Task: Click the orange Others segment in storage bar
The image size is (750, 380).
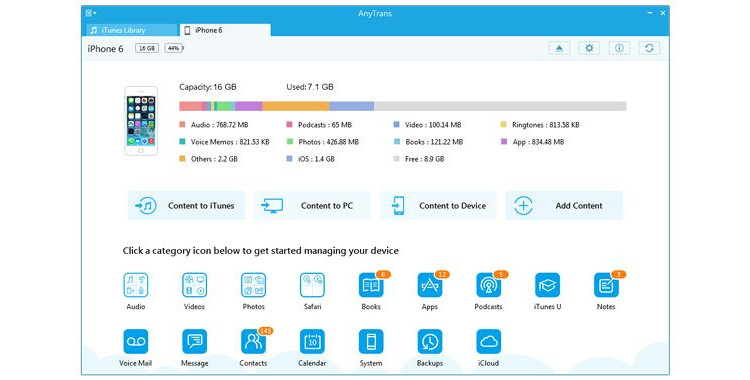Action: (x=296, y=106)
